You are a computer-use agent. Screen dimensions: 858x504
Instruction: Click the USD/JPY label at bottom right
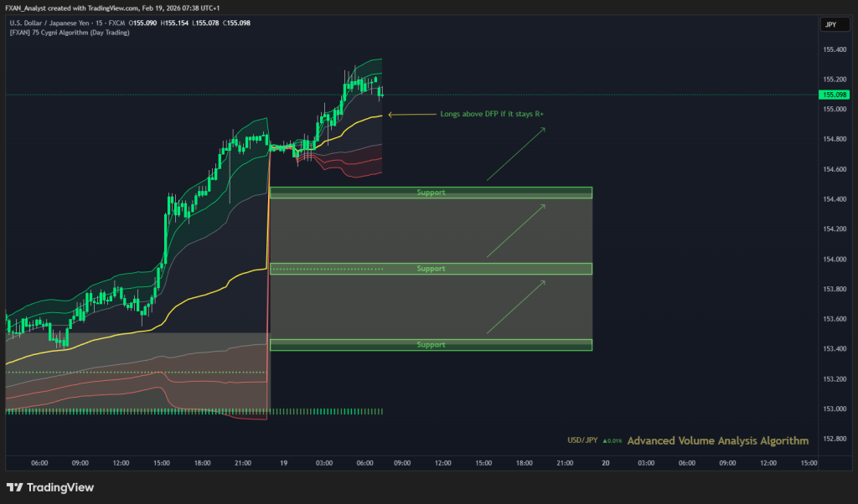581,441
